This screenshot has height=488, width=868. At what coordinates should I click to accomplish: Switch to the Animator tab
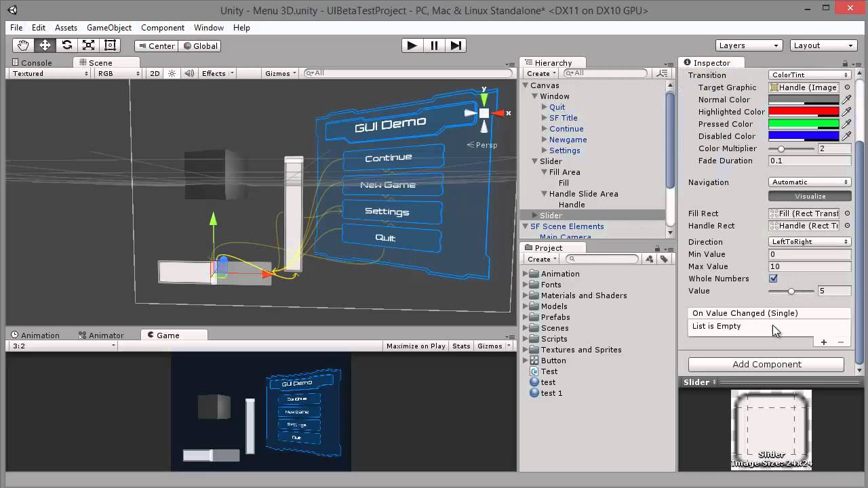[100, 335]
